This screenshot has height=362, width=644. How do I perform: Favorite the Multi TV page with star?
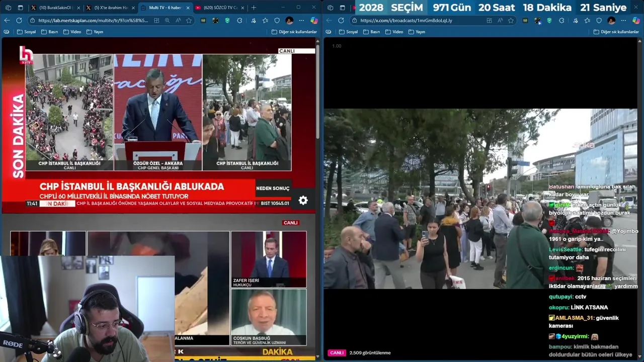(189, 21)
